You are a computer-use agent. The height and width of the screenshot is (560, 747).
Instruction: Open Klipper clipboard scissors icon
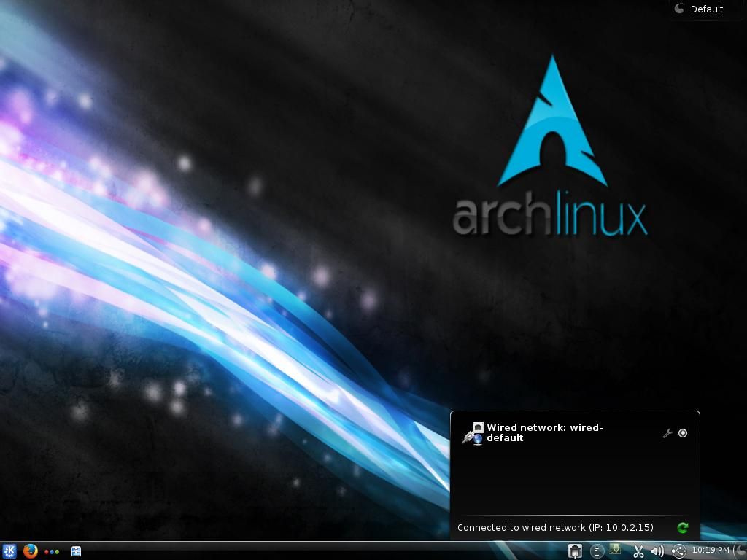tap(638, 551)
